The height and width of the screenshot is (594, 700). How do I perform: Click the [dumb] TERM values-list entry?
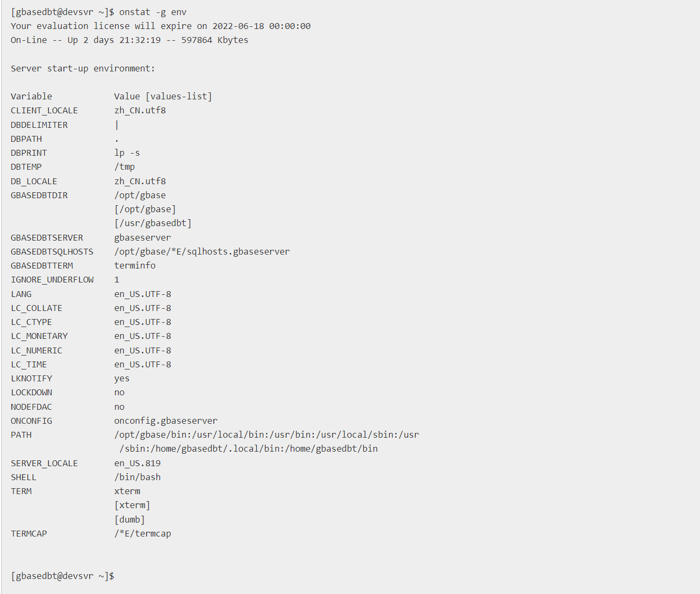pos(129,519)
